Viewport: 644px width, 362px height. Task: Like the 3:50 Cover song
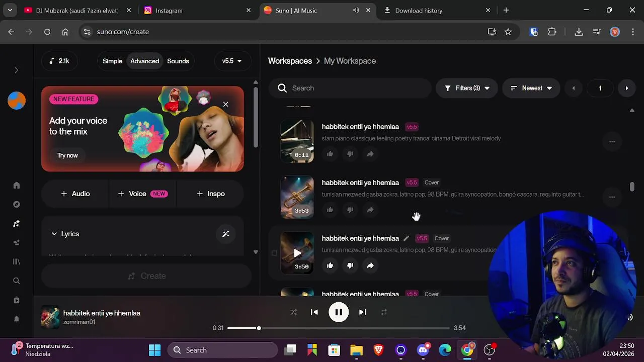point(330,265)
